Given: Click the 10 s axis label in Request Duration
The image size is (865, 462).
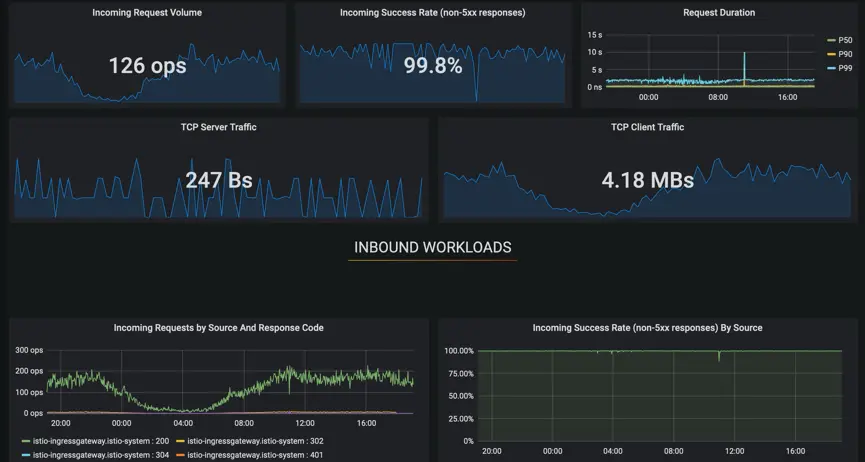Looking at the screenshot, I should [595, 52].
